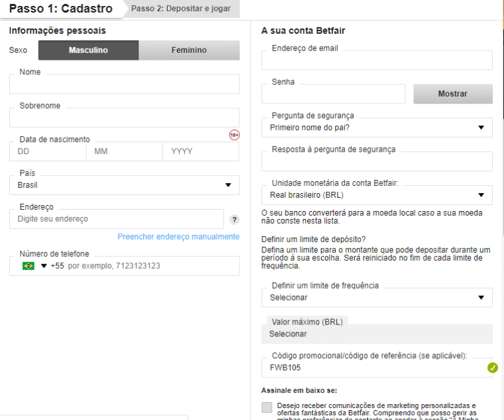The image size is (504, 420).
Task: Click the Resposta à pergunta de segurança field
Action: (377, 161)
